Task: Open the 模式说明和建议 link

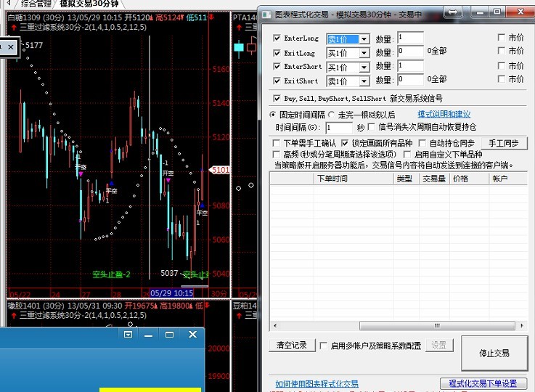Action: pyautogui.click(x=444, y=115)
